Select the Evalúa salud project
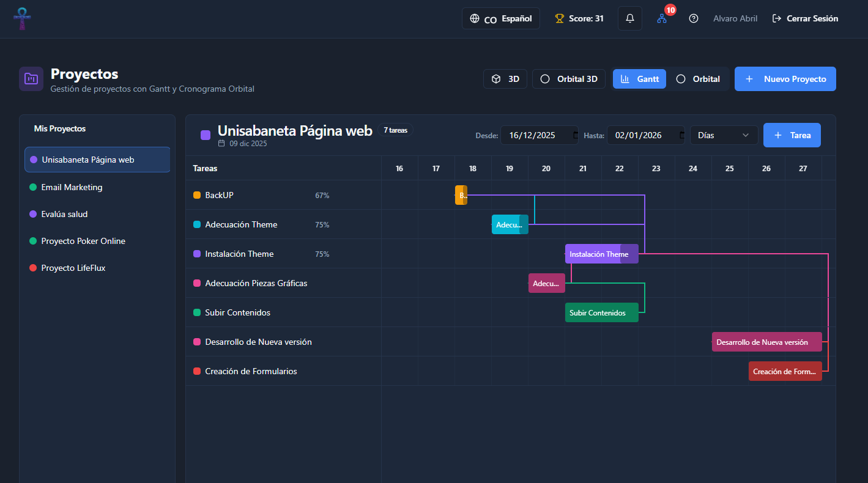This screenshot has height=483, width=868. [97, 214]
